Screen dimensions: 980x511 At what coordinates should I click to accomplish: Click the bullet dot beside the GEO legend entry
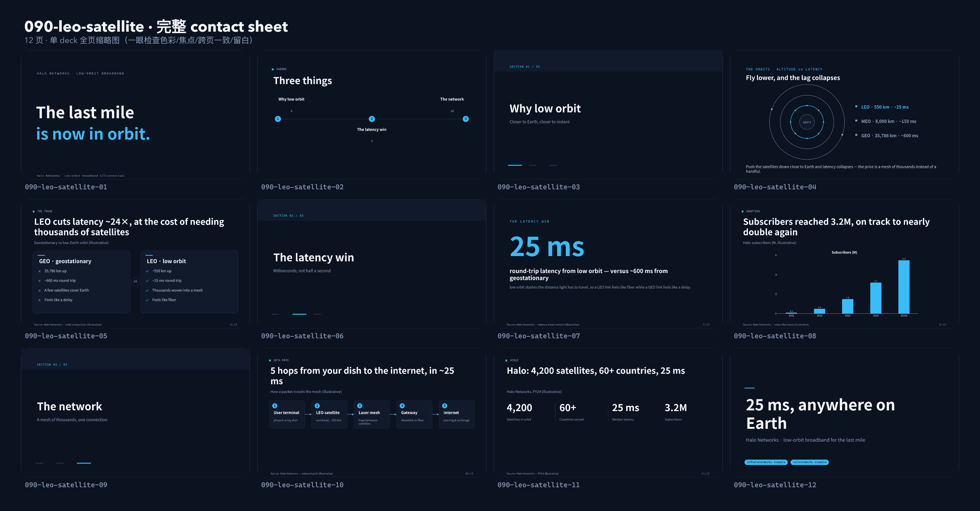tap(856, 135)
